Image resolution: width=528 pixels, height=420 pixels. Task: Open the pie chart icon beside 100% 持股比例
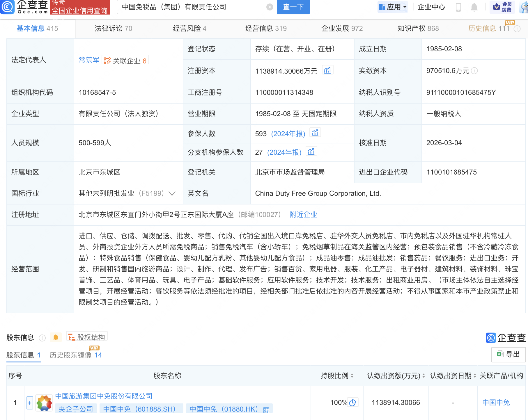pos(353,403)
